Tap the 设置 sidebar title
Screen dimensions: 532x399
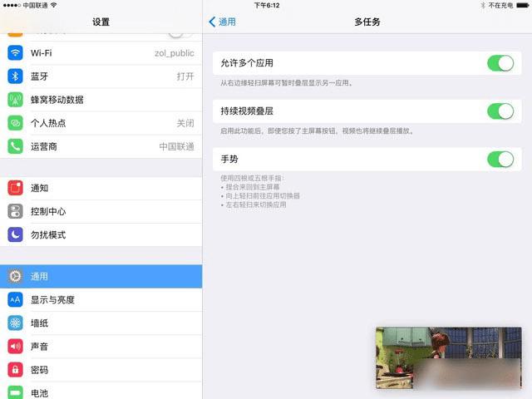click(x=101, y=22)
